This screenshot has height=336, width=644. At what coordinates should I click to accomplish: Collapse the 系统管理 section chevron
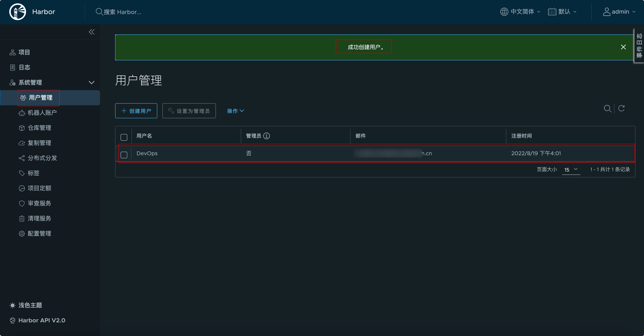[92, 82]
